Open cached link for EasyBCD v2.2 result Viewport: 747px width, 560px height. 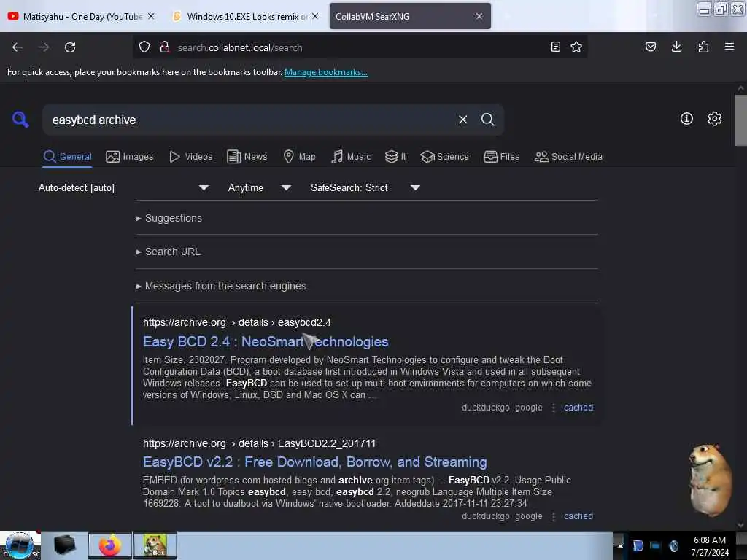click(x=578, y=516)
